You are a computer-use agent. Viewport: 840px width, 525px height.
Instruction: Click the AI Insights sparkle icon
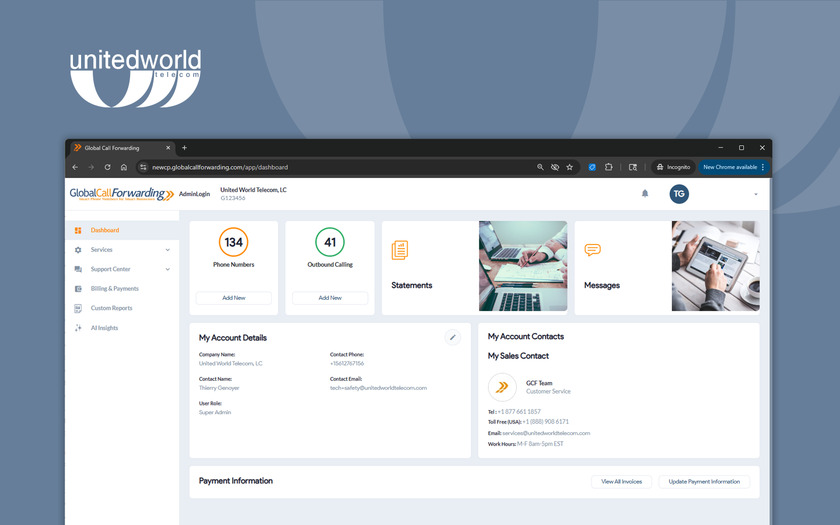pos(78,328)
